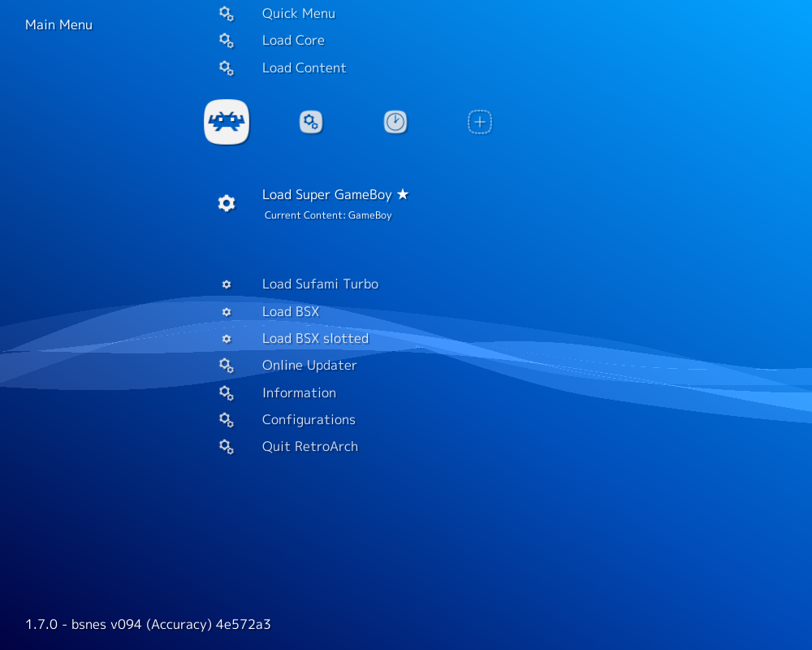The width and height of the screenshot is (812, 650).
Task: Click the gear icon beside Quick Menu
Action: coord(227,14)
